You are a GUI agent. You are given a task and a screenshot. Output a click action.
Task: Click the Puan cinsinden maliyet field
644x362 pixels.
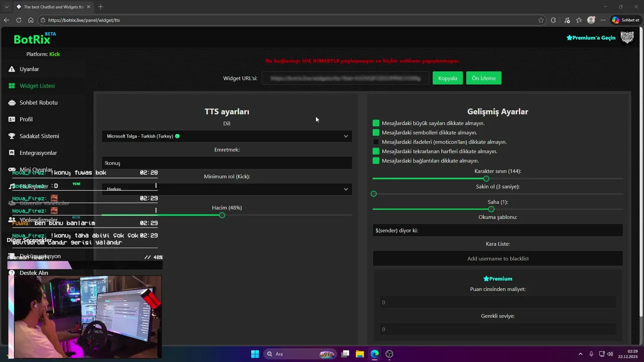(498, 302)
